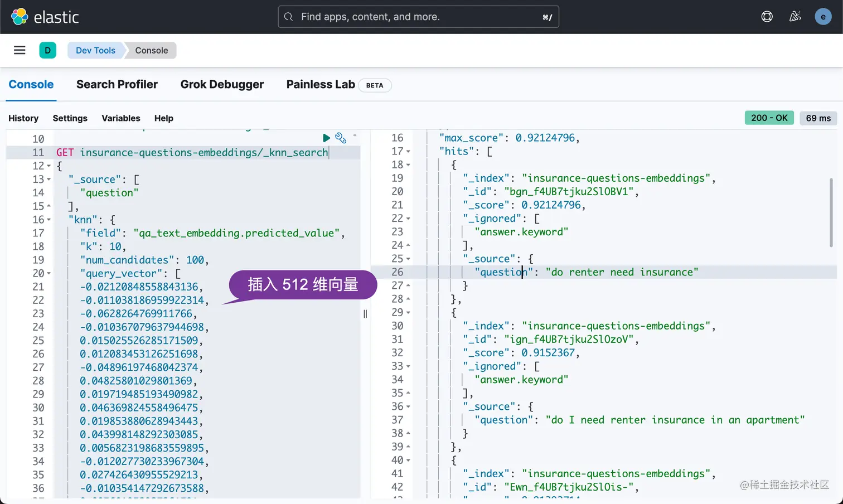Open the help menu lifebuoy icon
The height and width of the screenshot is (504, 843).
pyautogui.click(x=767, y=17)
